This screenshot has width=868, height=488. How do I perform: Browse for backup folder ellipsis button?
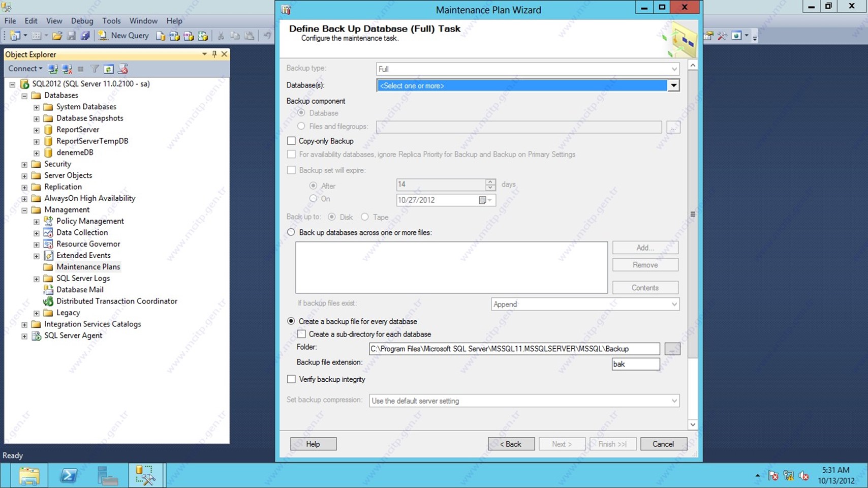[672, 349]
